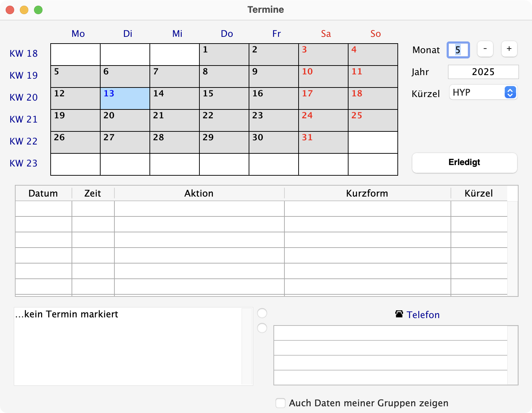Screen dimensions: 532x413
Task: Select the upper radio button beside the appointment text
Action: 262,313
